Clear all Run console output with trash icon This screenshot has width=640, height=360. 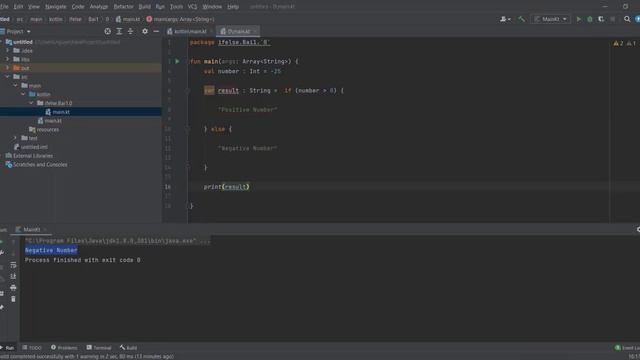pyautogui.click(x=13, y=299)
